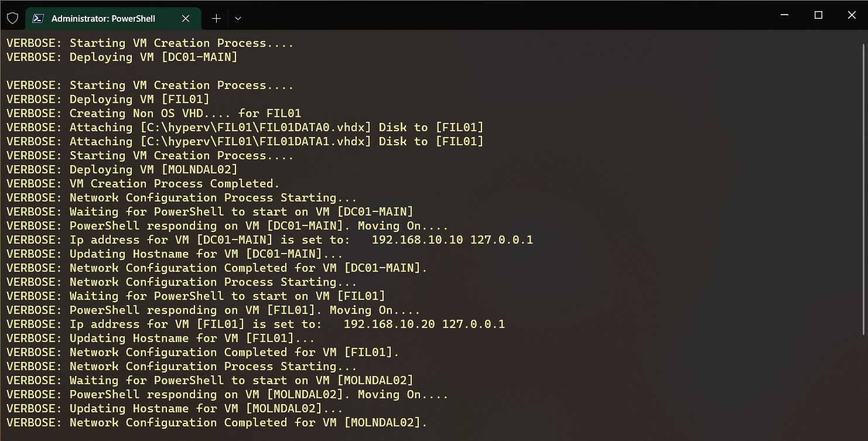This screenshot has height=441, width=868.
Task: Expand the new tab profile dropdown chevron
Action: point(238,18)
